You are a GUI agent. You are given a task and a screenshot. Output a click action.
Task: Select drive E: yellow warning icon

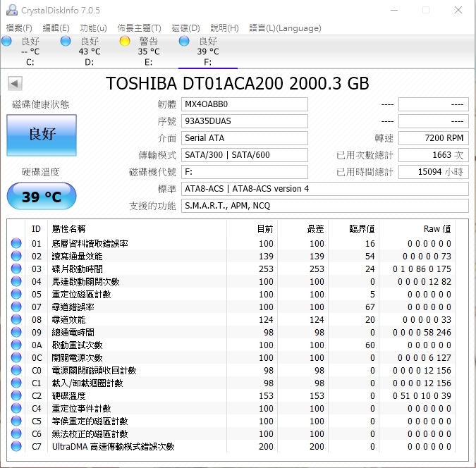click(125, 41)
